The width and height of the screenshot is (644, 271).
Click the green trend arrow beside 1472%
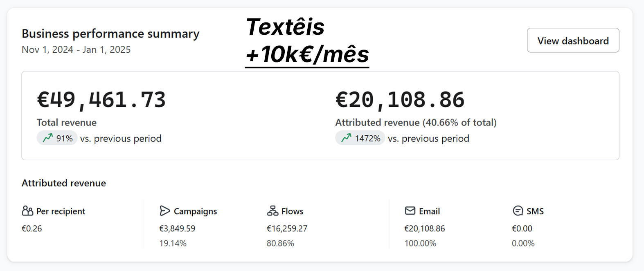(346, 138)
